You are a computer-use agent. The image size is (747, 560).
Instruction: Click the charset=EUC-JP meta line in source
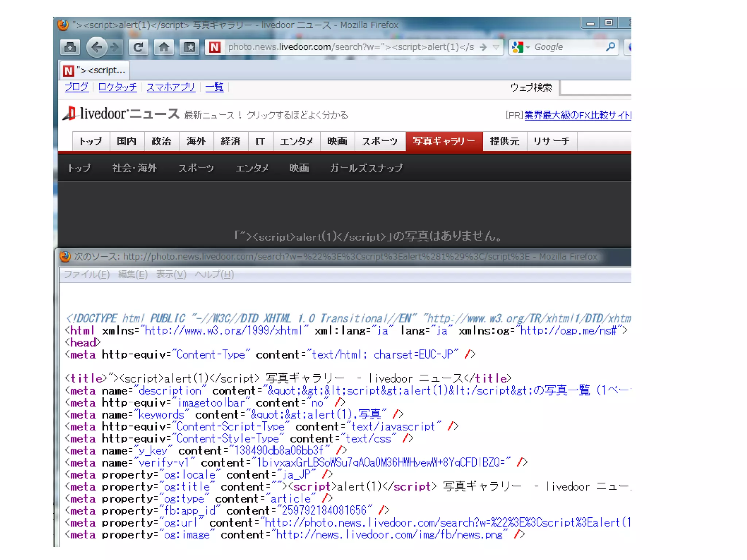click(270, 354)
